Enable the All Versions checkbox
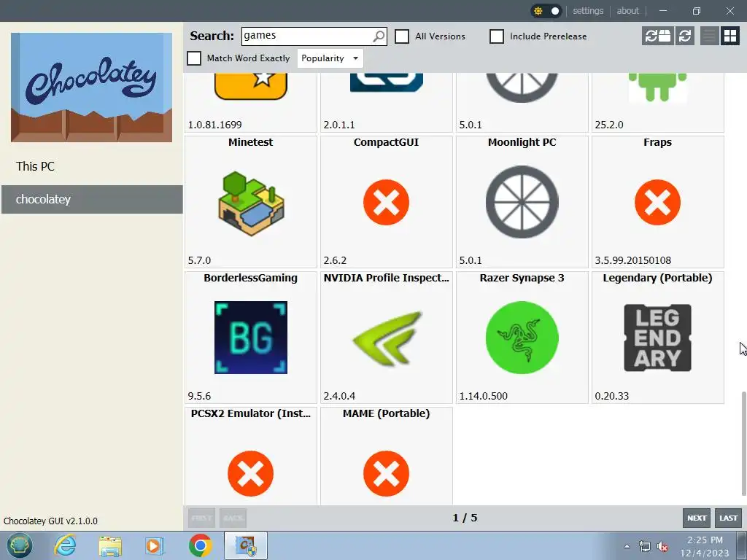The width and height of the screenshot is (747, 560). 402,36
